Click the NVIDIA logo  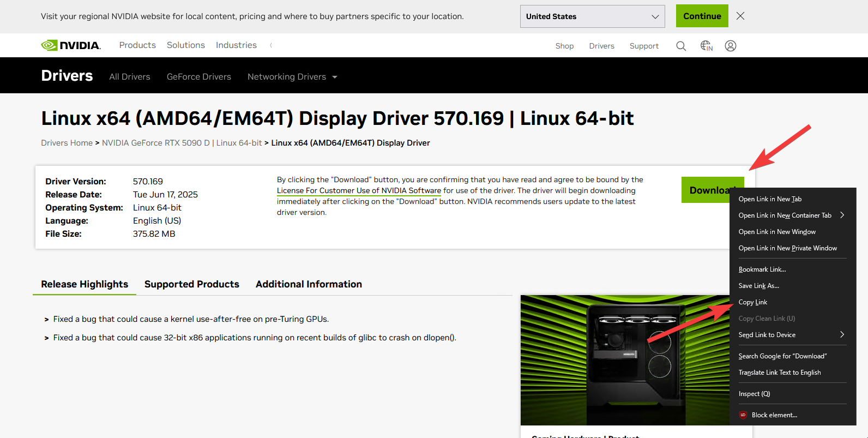click(x=71, y=45)
